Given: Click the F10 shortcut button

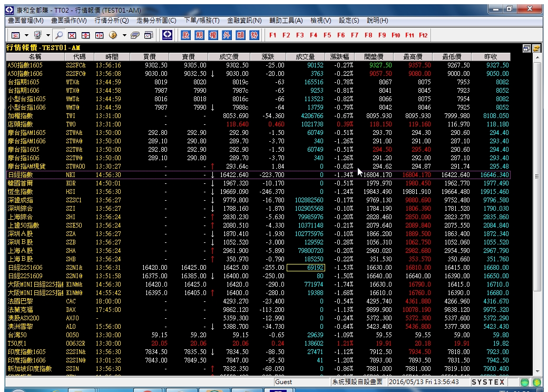Looking at the screenshot, I should tap(396, 35).
